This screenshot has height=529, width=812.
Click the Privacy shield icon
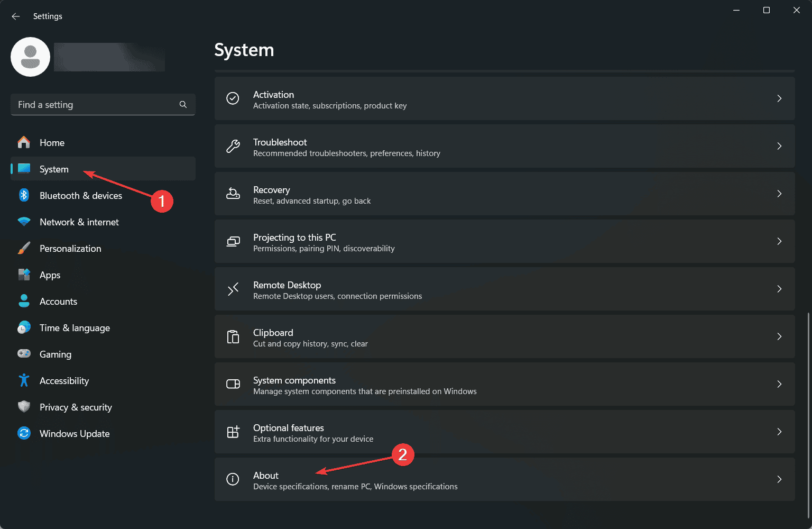[24, 407]
